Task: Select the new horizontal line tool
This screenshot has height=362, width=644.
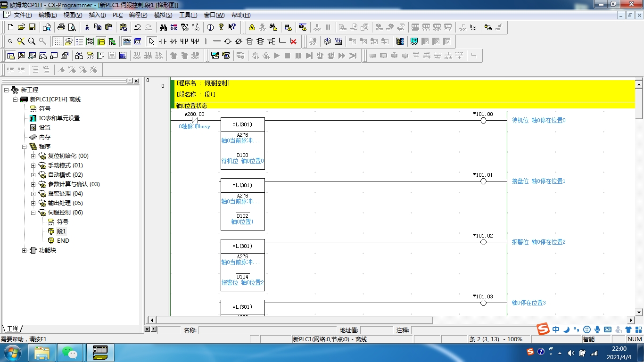Action: pyautogui.click(x=216, y=41)
